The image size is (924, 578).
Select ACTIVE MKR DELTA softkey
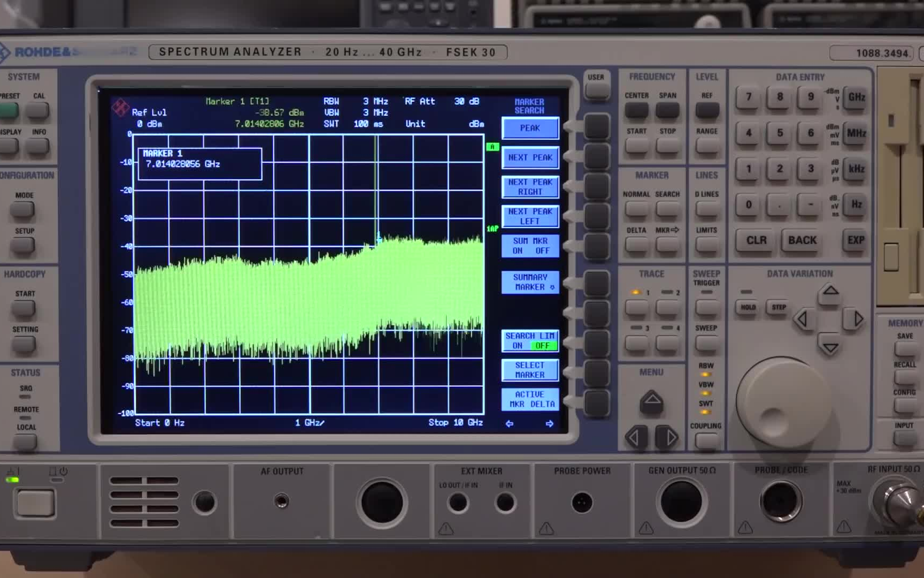(x=530, y=399)
